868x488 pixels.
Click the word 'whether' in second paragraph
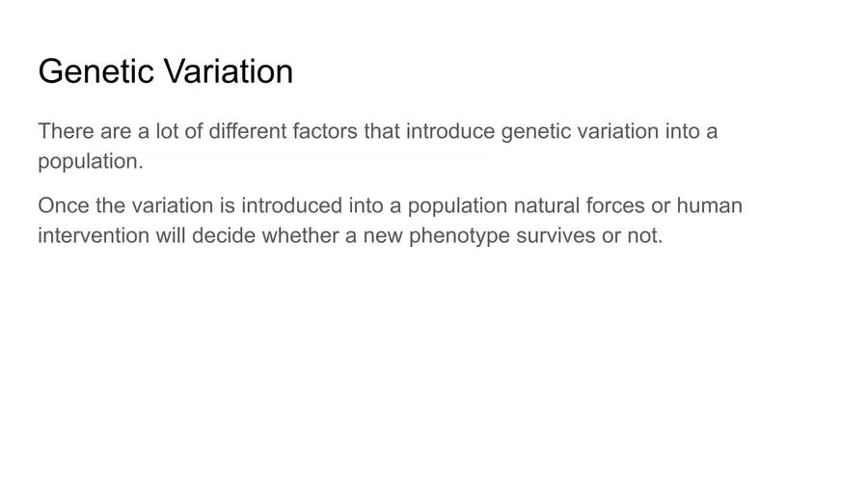click(301, 235)
